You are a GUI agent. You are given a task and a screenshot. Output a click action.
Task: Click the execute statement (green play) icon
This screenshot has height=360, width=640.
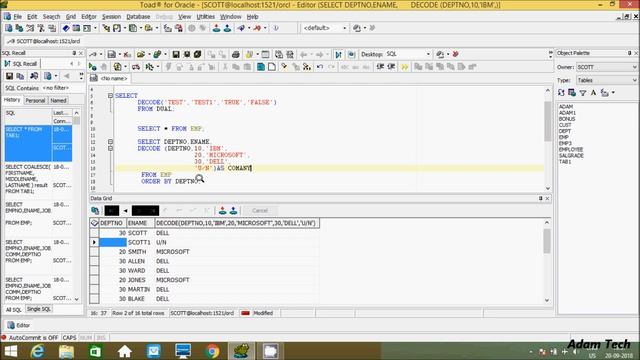[93, 67]
